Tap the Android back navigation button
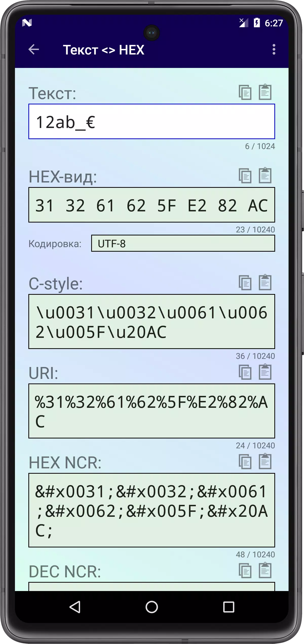This screenshot has height=644, width=304. point(75,607)
